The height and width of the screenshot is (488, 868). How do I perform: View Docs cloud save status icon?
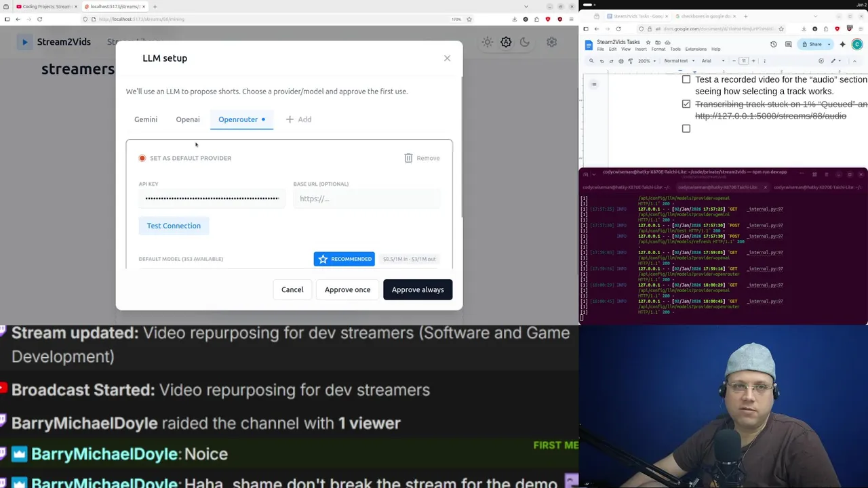coord(667,43)
